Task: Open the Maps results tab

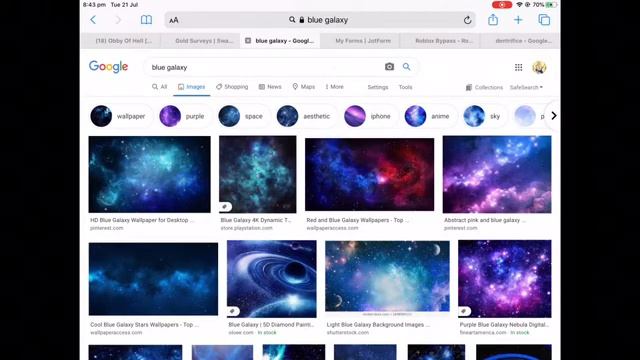Action: click(x=304, y=87)
